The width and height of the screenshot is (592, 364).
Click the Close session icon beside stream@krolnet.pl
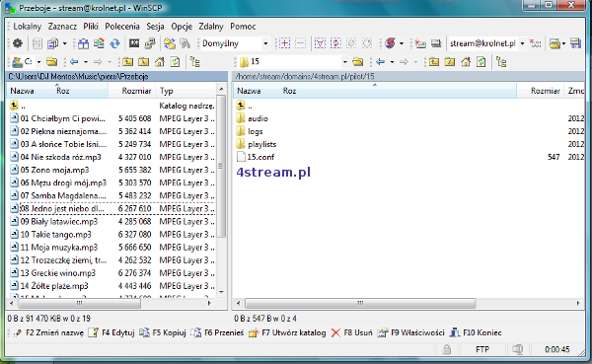coord(536,43)
